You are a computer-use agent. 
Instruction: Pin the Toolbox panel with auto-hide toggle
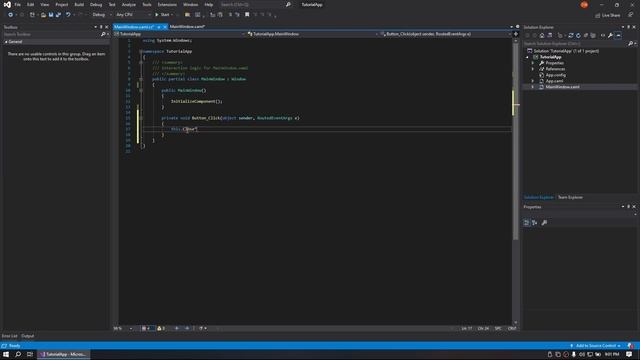point(101,27)
